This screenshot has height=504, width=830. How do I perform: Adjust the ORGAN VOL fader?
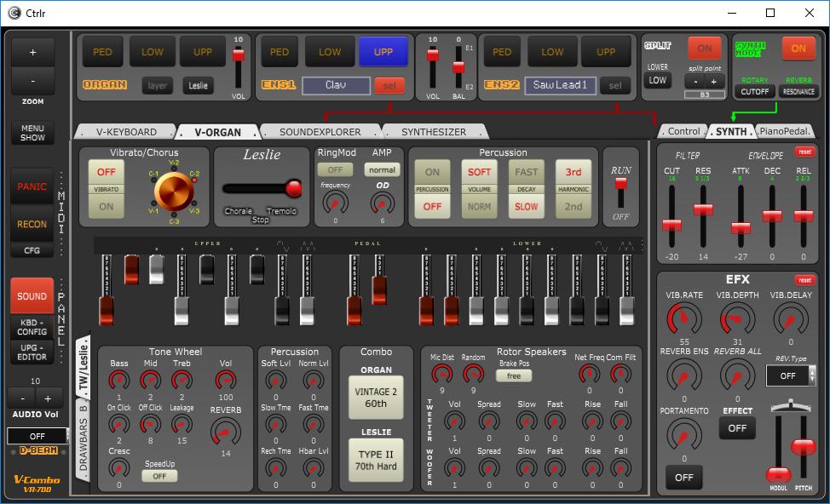pyautogui.click(x=239, y=68)
